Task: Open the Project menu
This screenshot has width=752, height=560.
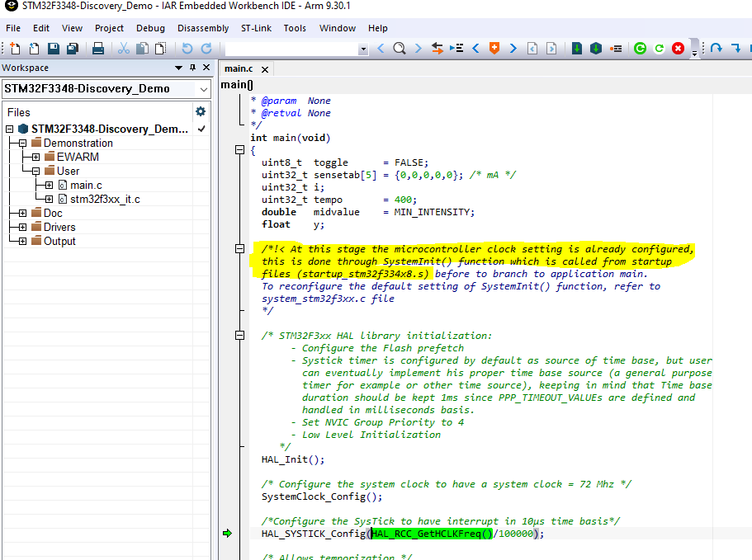Action: point(109,28)
